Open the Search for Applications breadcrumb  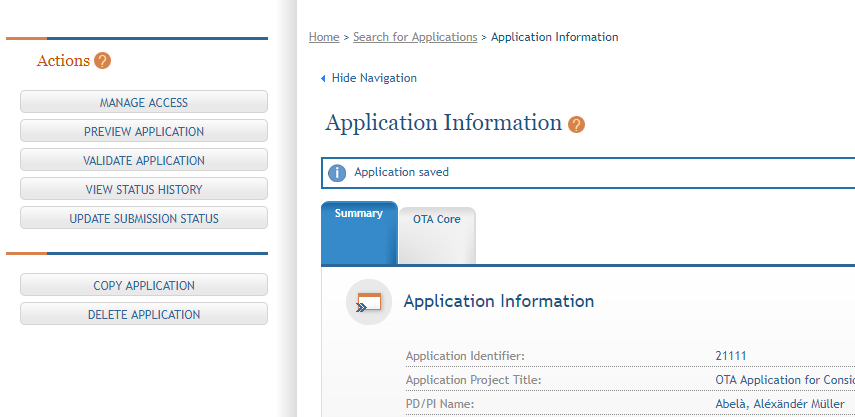pyautogui.click(x=415, y=37)
